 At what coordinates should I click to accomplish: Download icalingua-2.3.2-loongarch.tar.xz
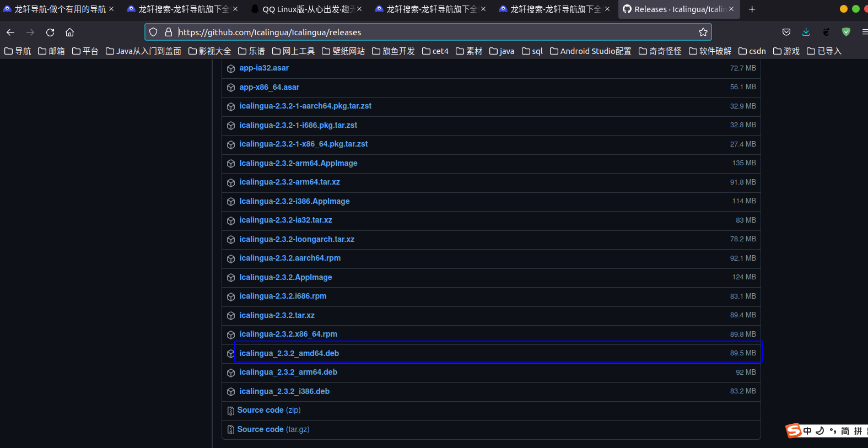point(296,239)
